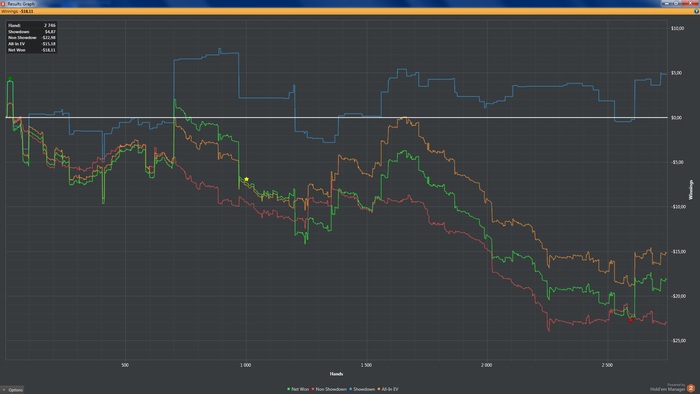Screen dimensions: 700x394
Task: Click the Non Showdown row in stats box
Action: (32, 38)
